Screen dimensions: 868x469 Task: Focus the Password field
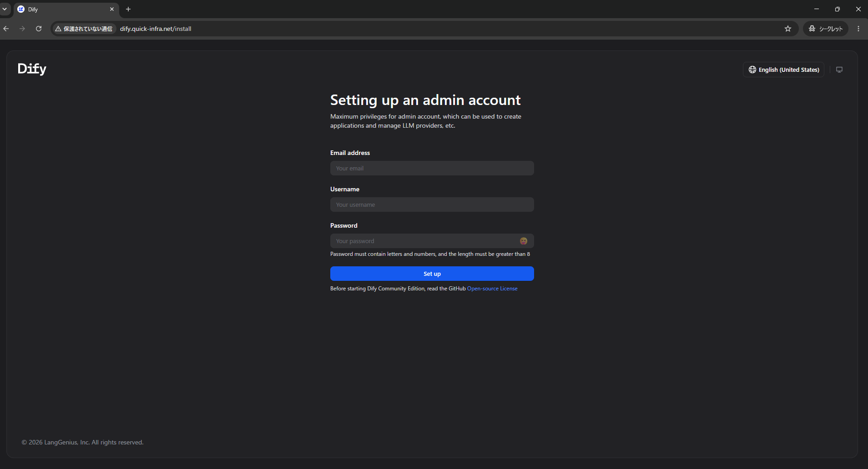tap(432, 241)
